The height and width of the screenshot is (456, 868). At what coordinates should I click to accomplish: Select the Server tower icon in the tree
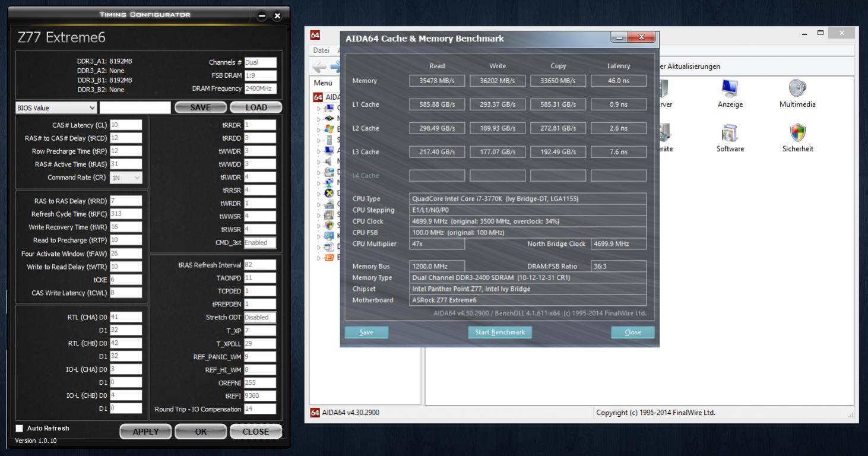[331, 140]
